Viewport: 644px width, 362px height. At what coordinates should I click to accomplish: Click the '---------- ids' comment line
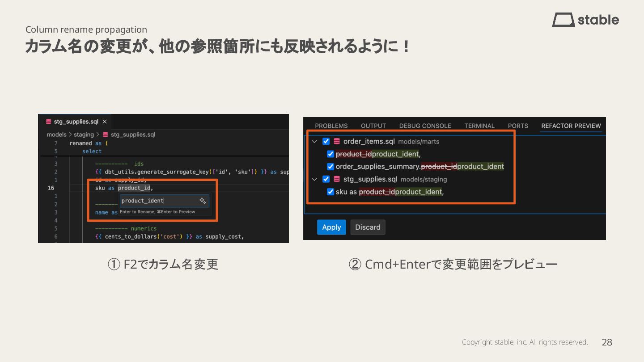click(x=119, y=164)
